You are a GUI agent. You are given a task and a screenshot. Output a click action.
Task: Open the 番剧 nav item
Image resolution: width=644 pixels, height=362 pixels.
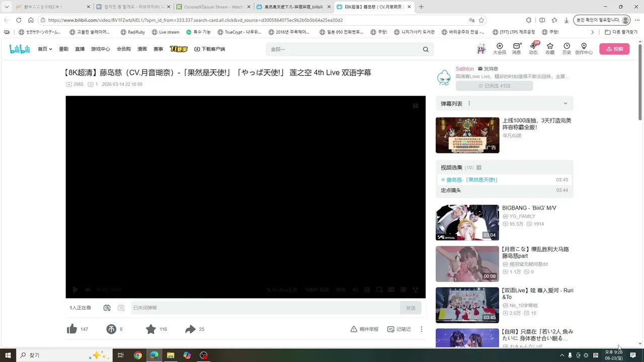(x=63, y=49)
